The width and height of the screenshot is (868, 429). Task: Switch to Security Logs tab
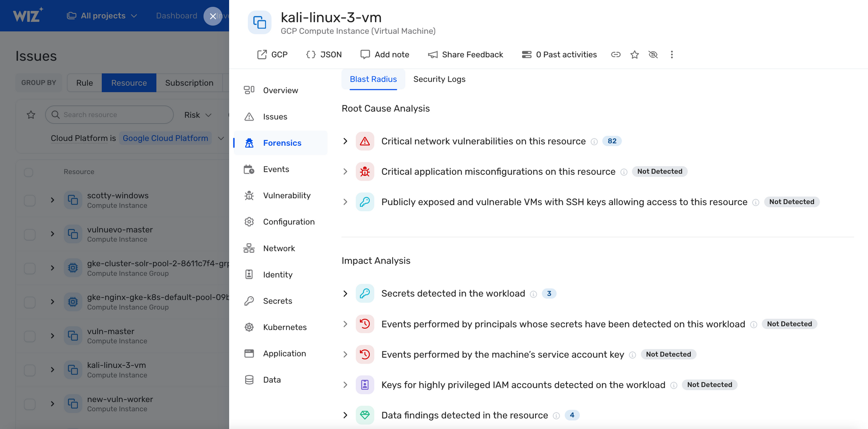439,79
